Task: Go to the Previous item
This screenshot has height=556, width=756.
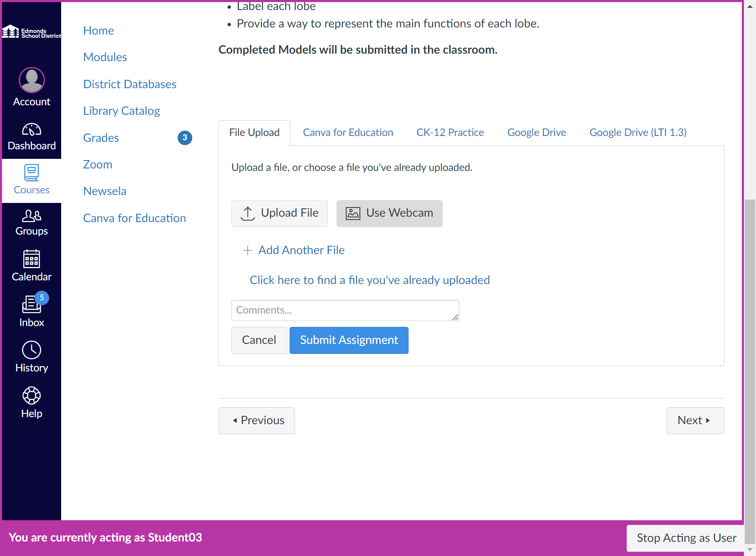Action: click(257, 420)
